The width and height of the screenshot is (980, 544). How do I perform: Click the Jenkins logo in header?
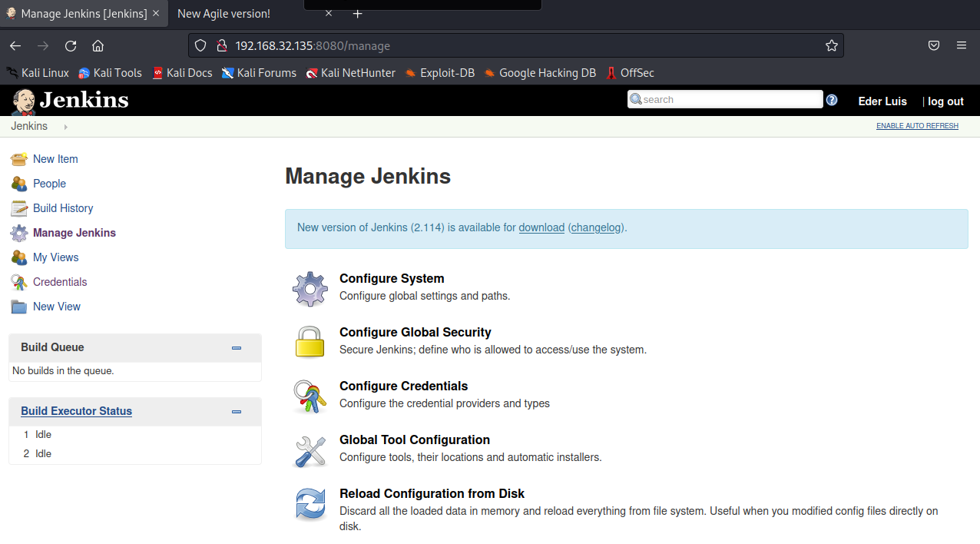click(x=70, y=101)
